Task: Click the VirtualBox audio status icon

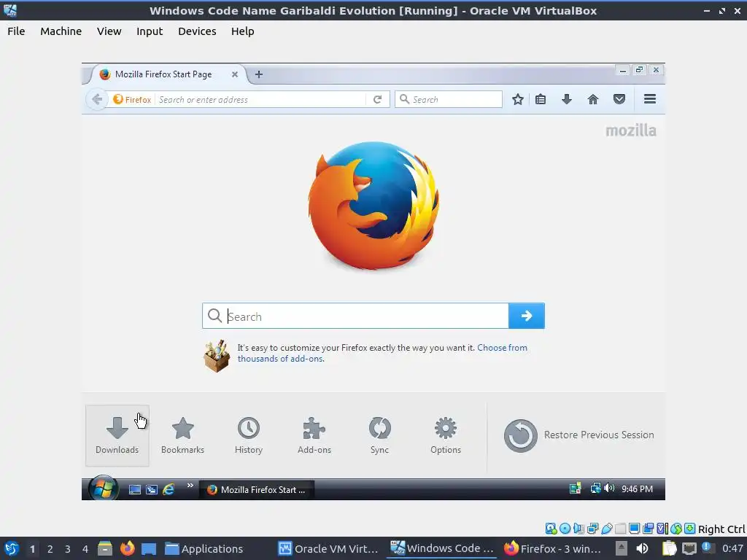Action: 578,528
